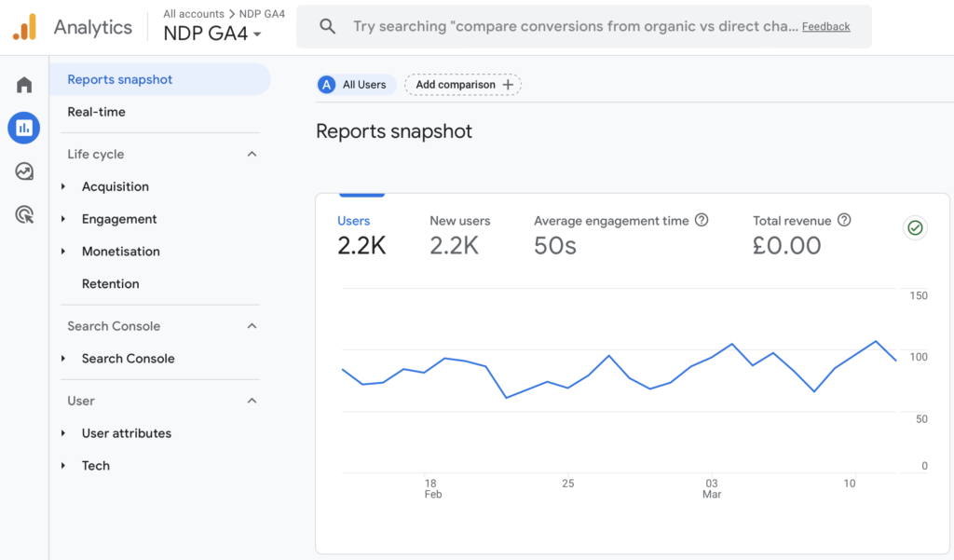
Task: Select the Total revenue metric tab
Action: [801, 236]
